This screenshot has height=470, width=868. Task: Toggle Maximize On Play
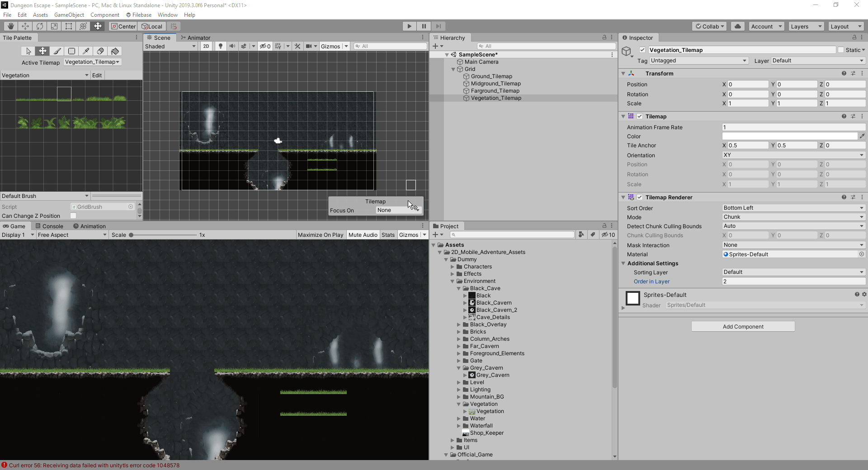321,235
